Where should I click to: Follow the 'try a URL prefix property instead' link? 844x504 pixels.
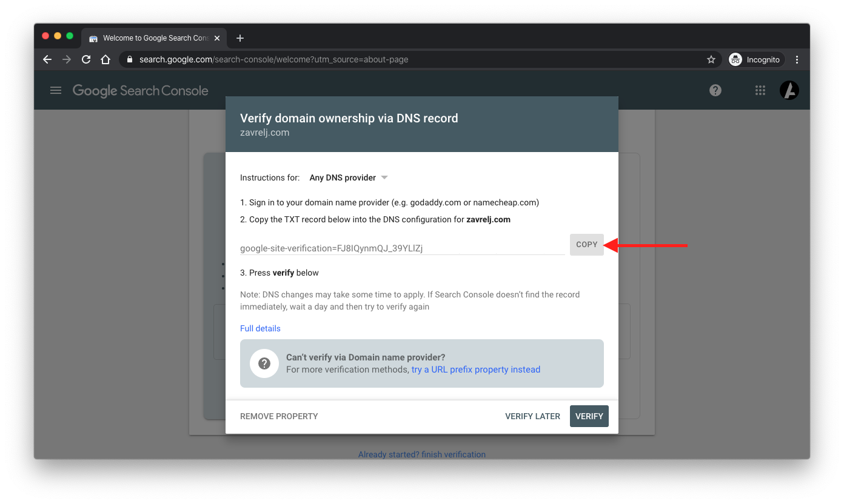475,370
